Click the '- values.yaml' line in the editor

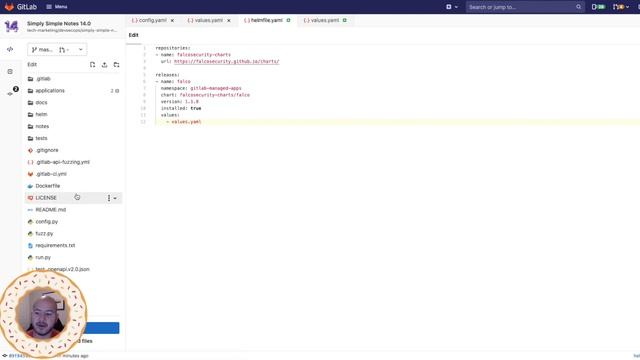point(184,122)
